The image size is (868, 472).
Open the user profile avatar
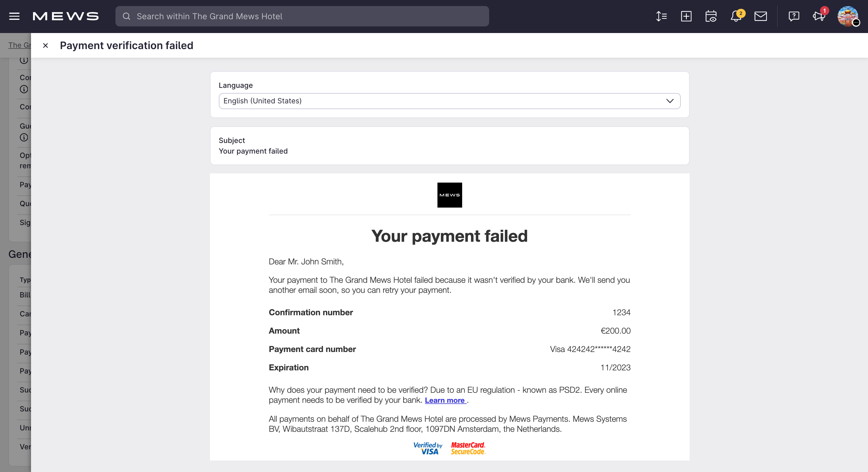tap(848, 16)
